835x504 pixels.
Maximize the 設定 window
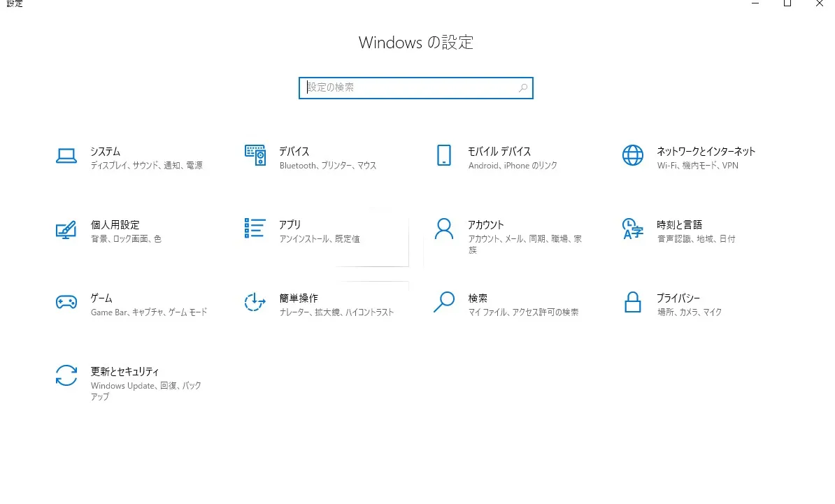pos(787,3)
